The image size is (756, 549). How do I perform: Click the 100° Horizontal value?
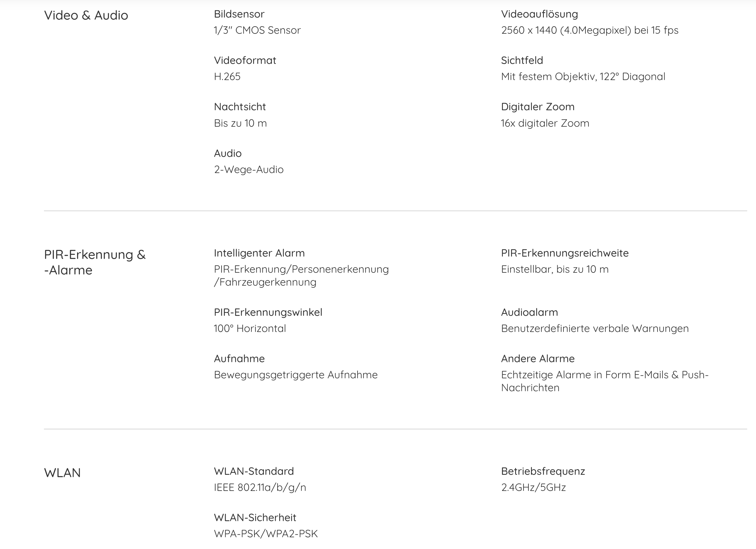pos(250,328)
